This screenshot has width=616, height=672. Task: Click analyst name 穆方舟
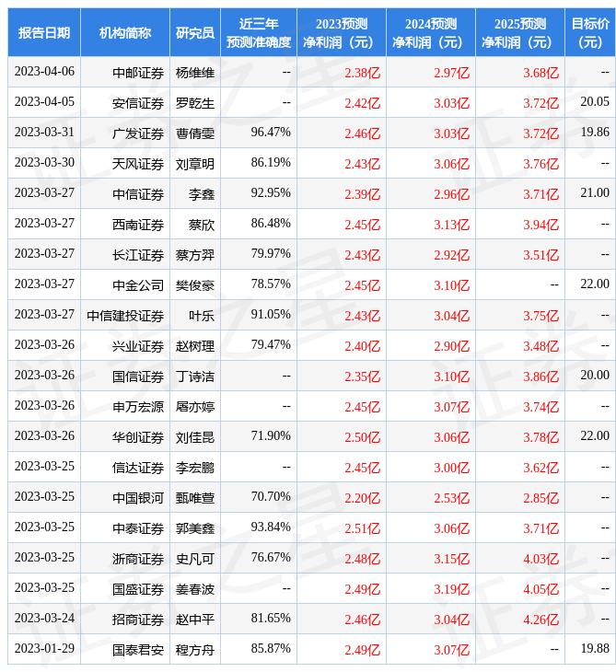[195, 650]
